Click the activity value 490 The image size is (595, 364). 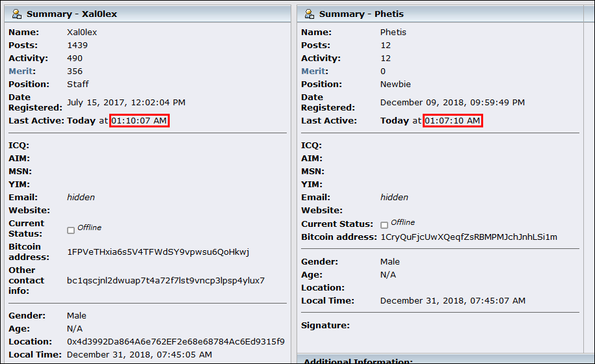click(x=75, y=58)
